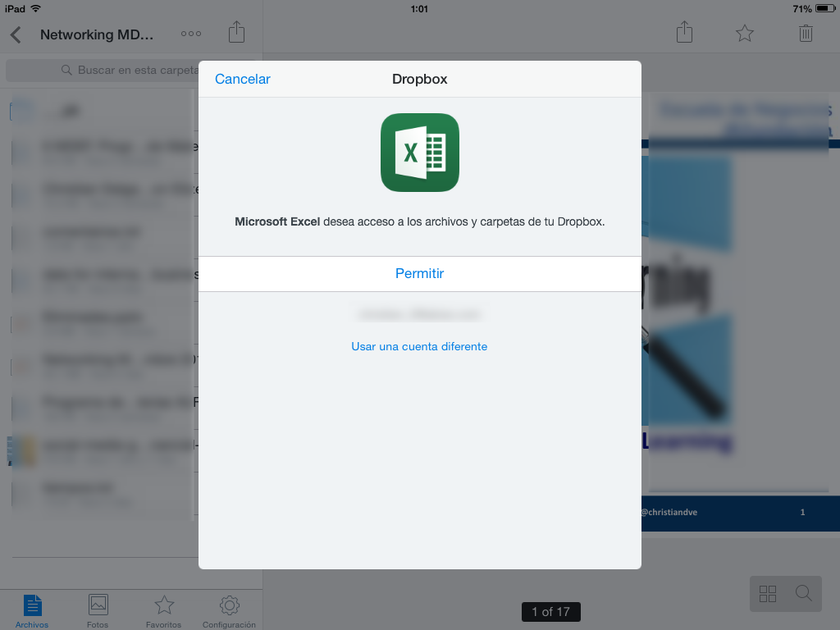Viewport: 840px width, 630px height.
Task: Tap the 1:01 clock in status bar
Action: pos(419,8)
